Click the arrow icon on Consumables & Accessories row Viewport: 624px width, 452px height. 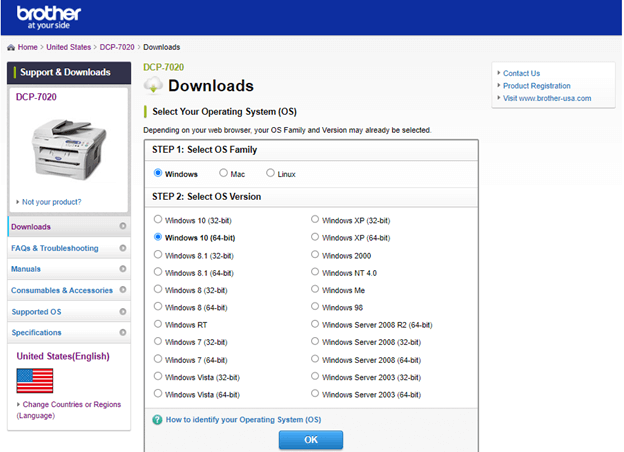(123, 290)
